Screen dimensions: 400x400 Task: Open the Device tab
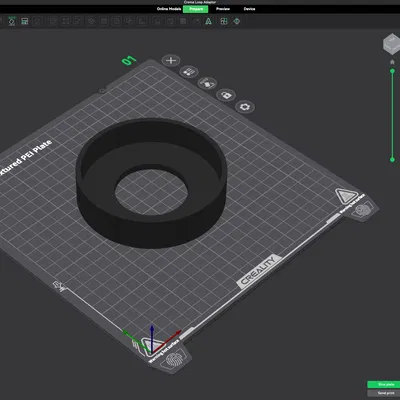click(249, 9)
